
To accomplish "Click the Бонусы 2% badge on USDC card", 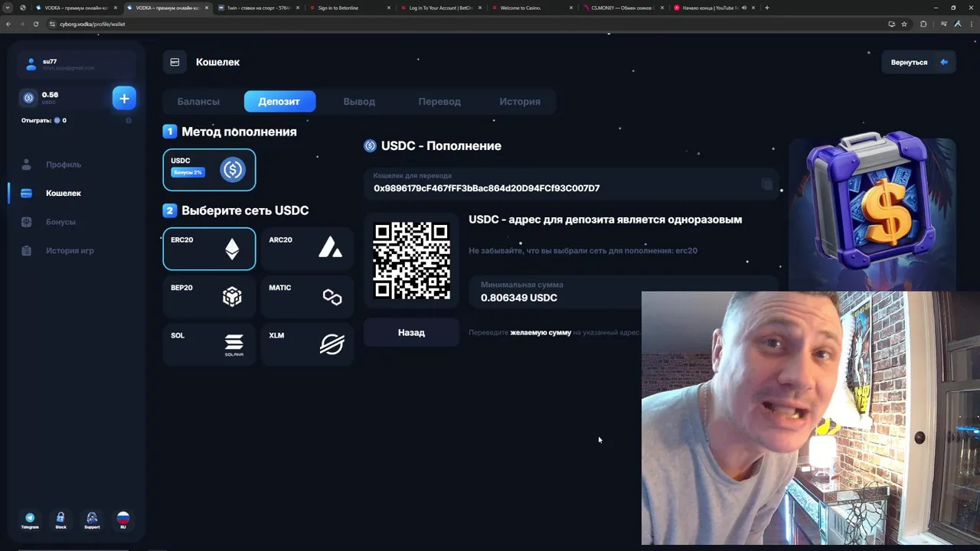I will (x=188, y=172).
